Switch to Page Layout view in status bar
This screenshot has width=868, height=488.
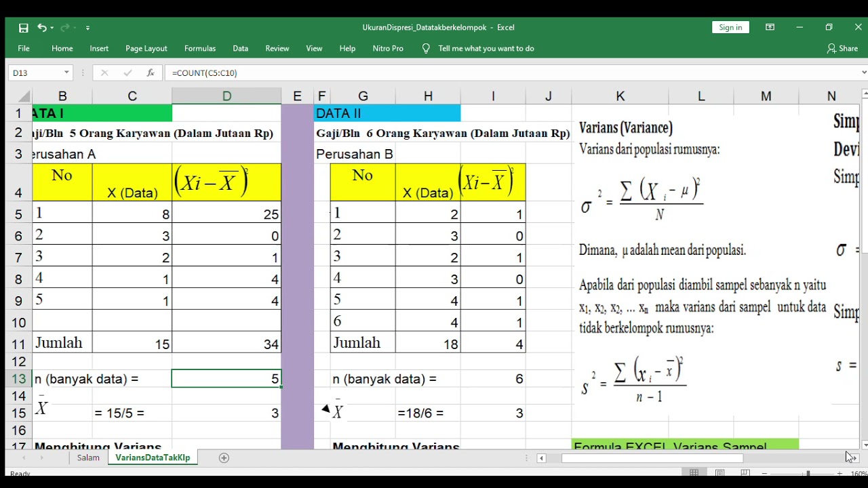pyautogui.click(x=719, y=473)
